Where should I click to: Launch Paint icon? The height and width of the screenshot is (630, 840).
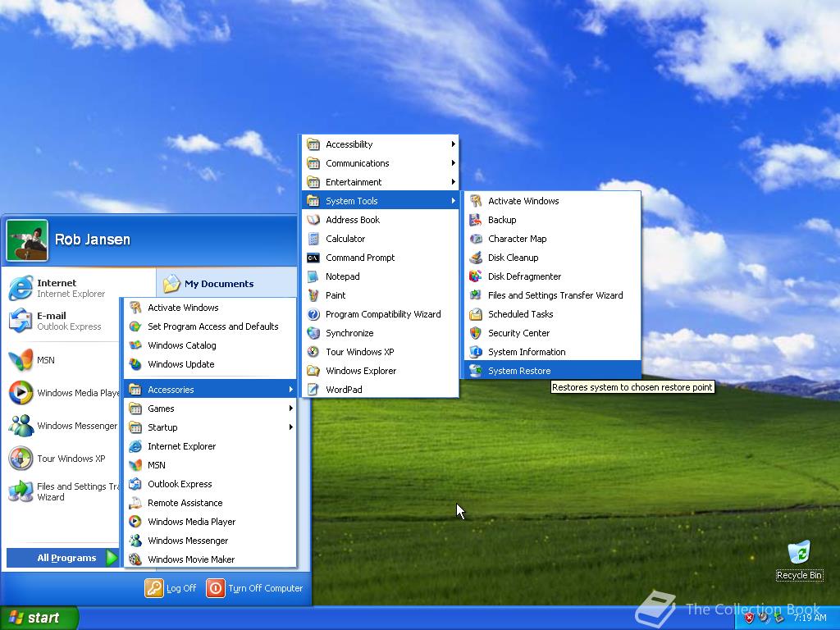(313, 295)
